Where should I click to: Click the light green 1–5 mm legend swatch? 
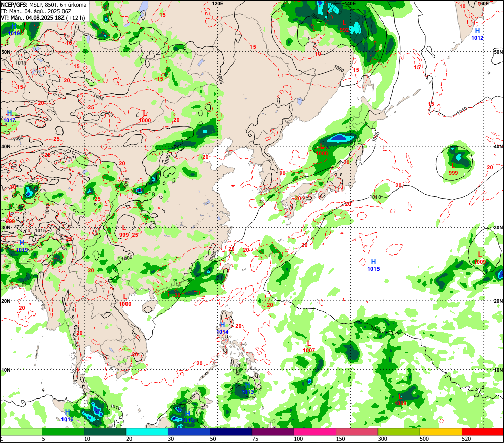[21, 432]
